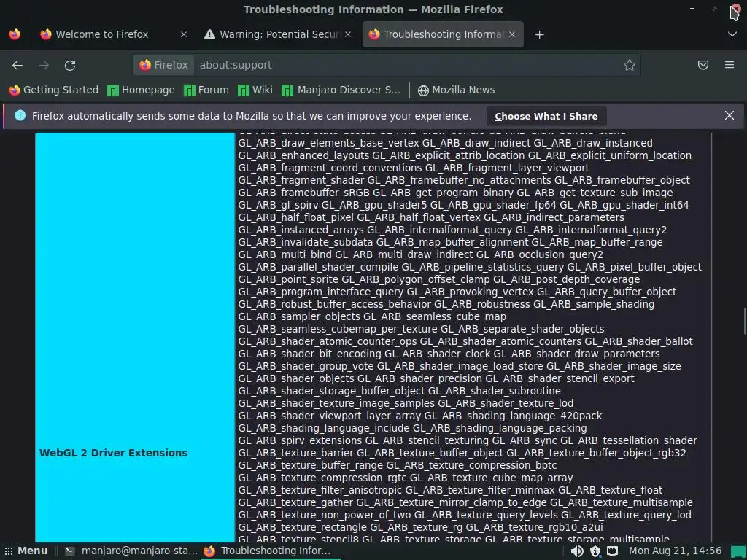Click GL_ARB_shading_language_420pack text

tap(513, 416)
